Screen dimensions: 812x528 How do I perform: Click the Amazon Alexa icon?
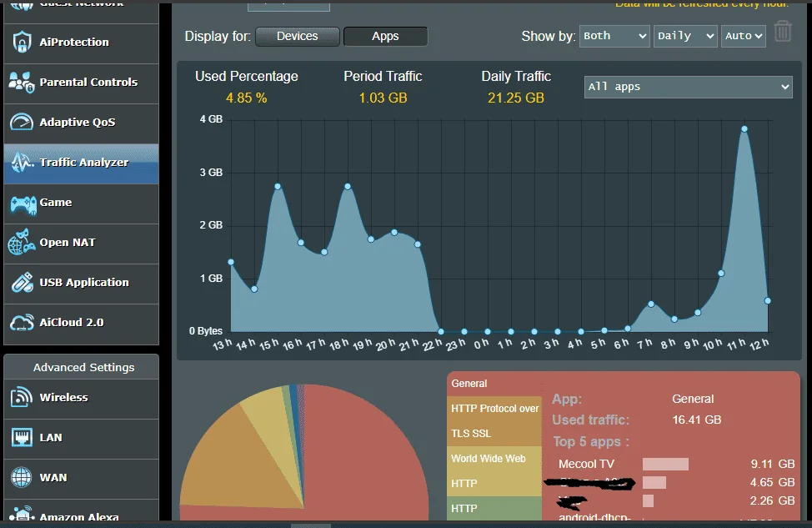[x=22, y=515]
